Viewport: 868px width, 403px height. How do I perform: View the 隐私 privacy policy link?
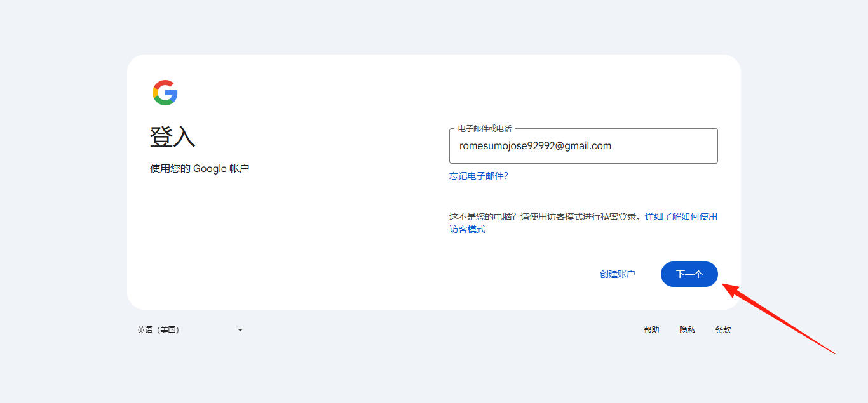pyautogui.click(x=687, y=329)
